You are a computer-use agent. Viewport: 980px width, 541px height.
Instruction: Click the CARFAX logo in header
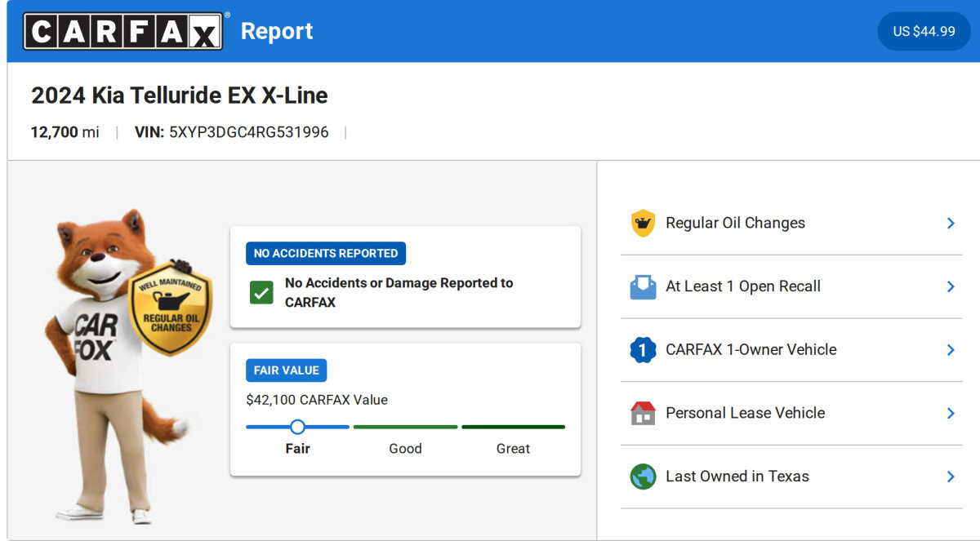coord(122,31)
